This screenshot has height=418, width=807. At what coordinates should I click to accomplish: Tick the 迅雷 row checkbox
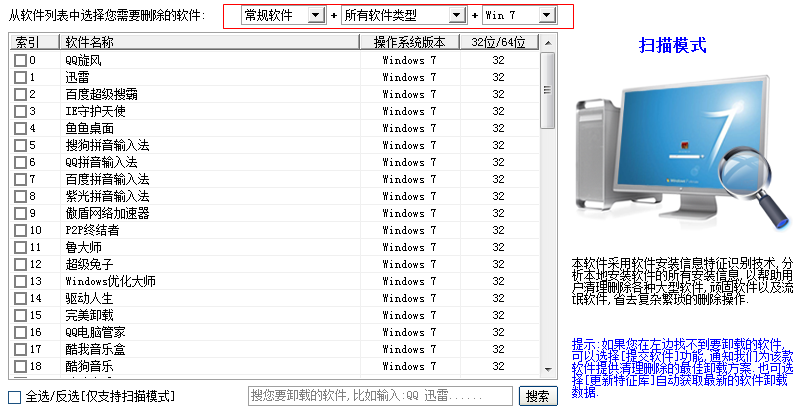[x=20, y=78]
